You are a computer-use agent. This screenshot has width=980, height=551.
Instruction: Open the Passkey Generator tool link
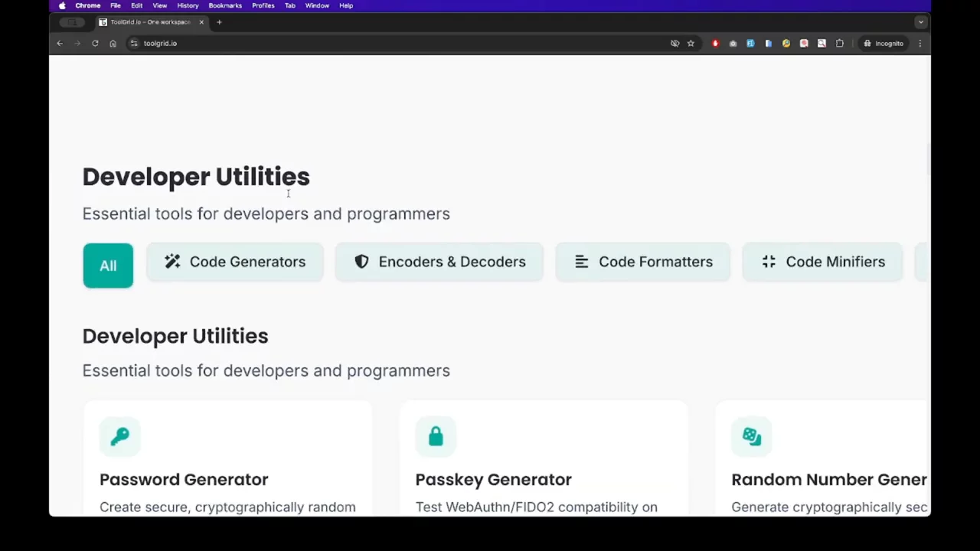click(x=494, y=480)
